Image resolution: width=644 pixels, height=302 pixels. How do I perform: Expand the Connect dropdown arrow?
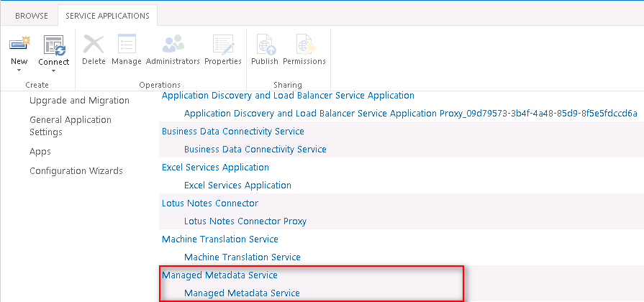click(x=54, y=70)
